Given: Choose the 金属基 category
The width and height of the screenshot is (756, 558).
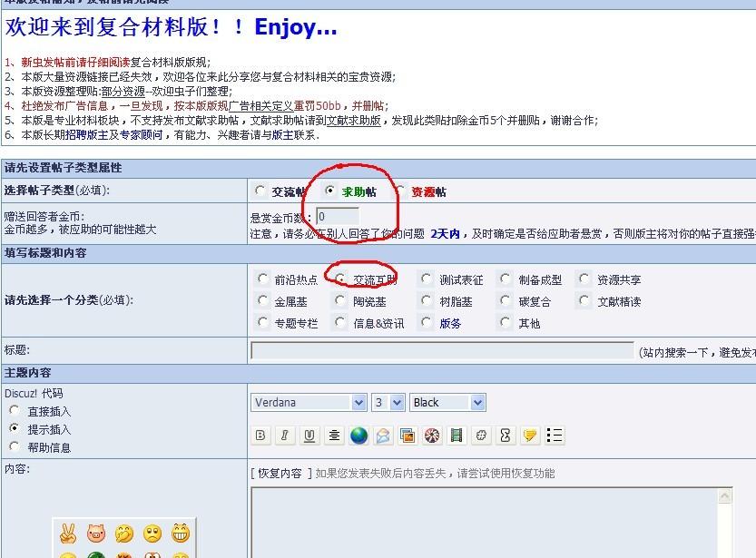Looking at the screenshot, I should pyautogui.click(x=263, y=300).
